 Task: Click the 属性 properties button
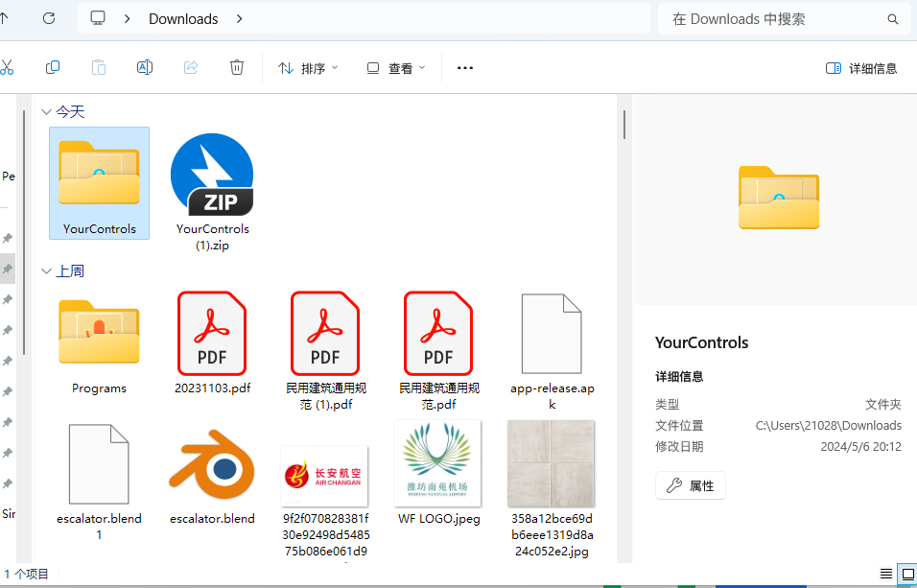[x=691, y=485]
